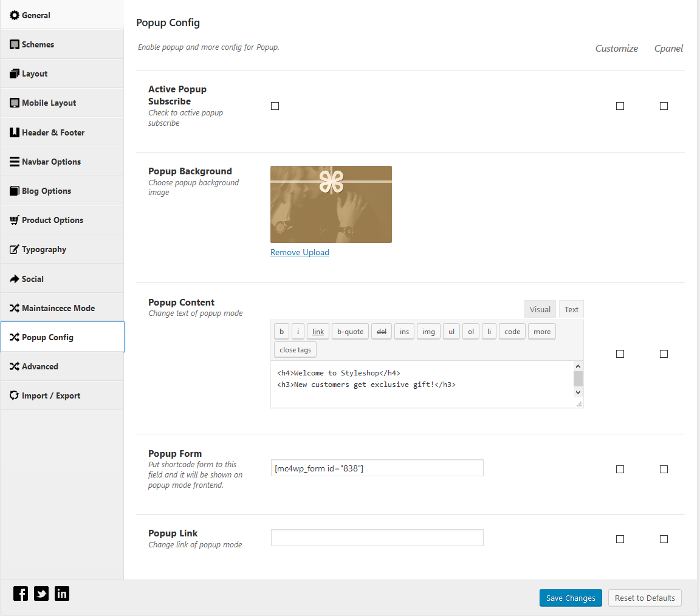Click the Popup Content textarea resize handle

pos(579,404)
